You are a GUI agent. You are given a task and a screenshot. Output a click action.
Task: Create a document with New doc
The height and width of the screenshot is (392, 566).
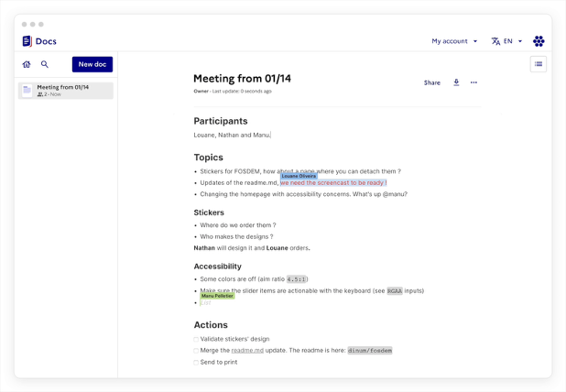point(93,64)
